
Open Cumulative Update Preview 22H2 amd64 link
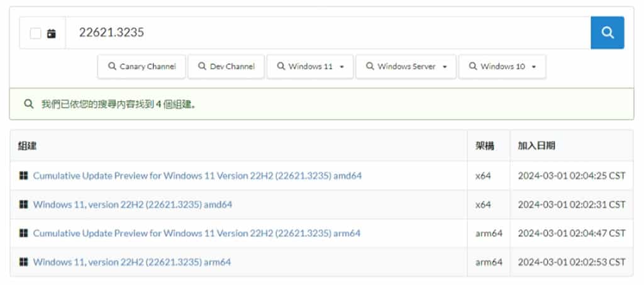click(197, 176)
